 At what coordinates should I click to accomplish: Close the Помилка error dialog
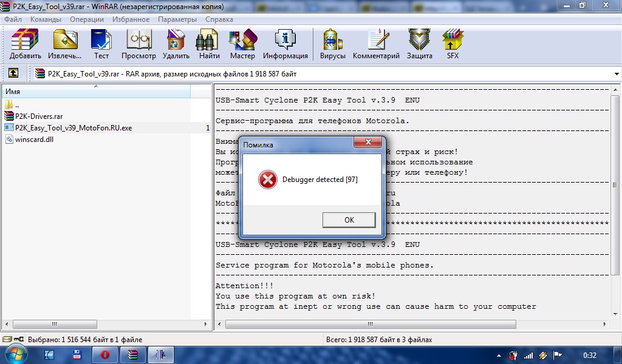click(x=367, y=142)
